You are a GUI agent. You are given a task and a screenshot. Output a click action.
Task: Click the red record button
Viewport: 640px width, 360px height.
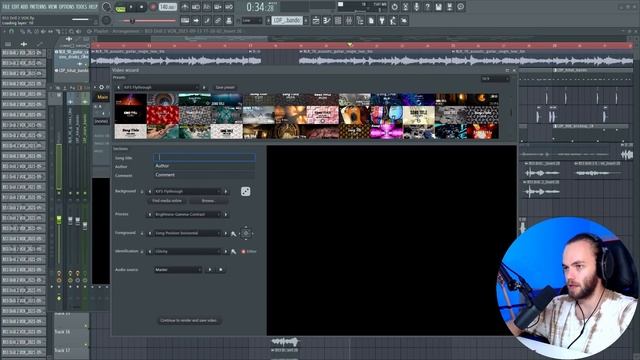click(153, 7)
